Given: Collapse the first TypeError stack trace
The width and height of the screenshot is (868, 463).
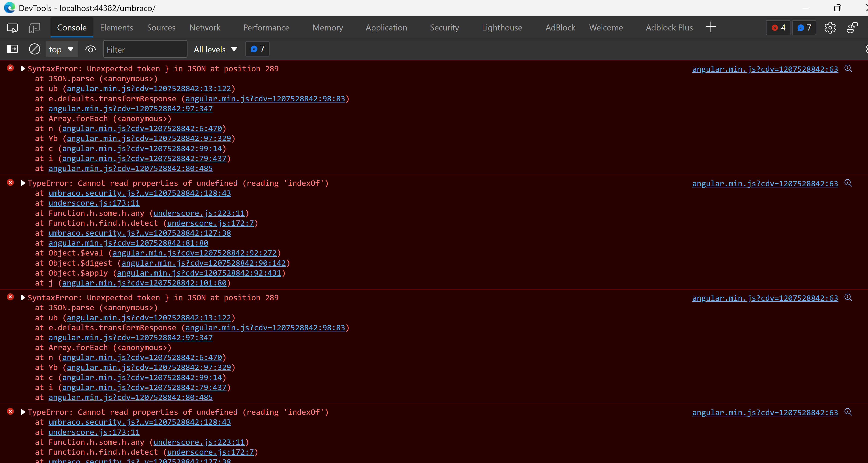Looking at the screenshot, I should coord(23,183).
